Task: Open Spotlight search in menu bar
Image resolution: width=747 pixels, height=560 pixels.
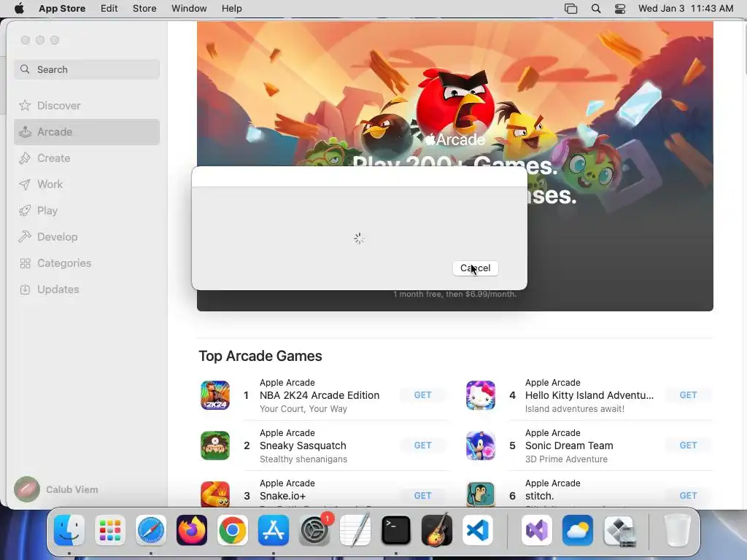Action: coord(595,9)
